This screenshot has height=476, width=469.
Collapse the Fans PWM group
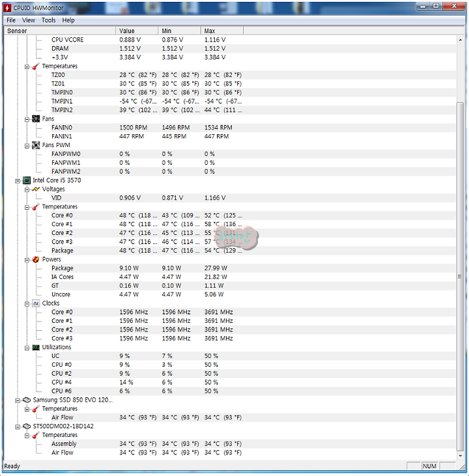[27, 146]
